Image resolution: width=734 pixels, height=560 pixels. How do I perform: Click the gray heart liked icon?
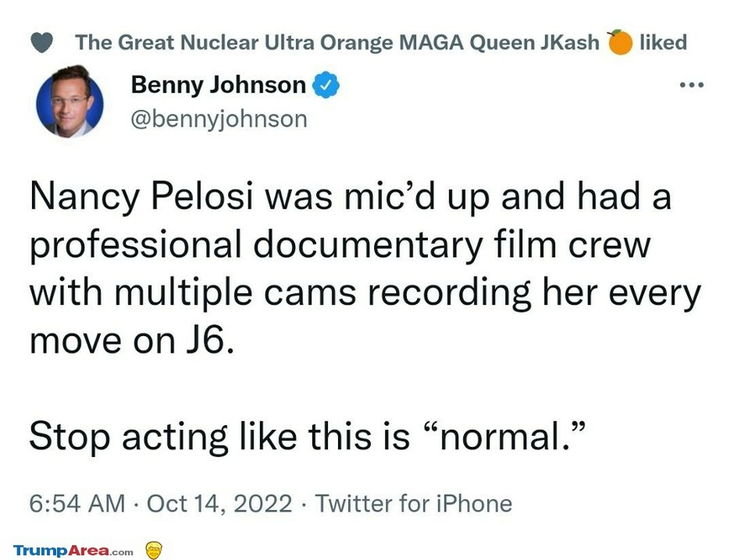pyautogui.click(x=48, y=42)
